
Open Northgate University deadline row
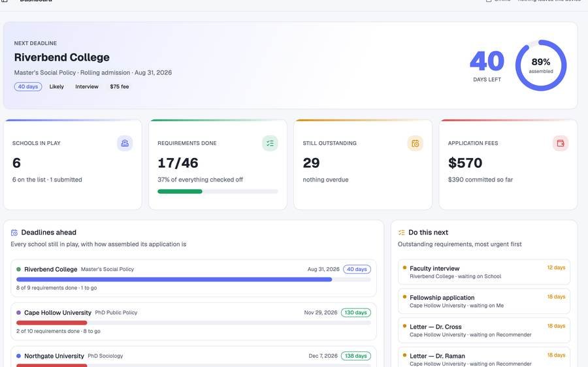pyautogui.click(x=193, y=357)
